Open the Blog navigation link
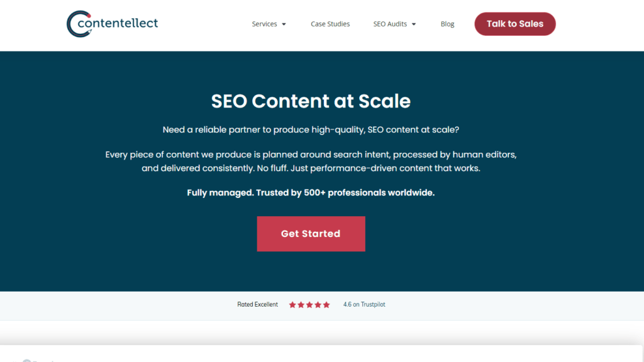The height and width of the screenshot is (362, 644). click(x=447, y=24)
